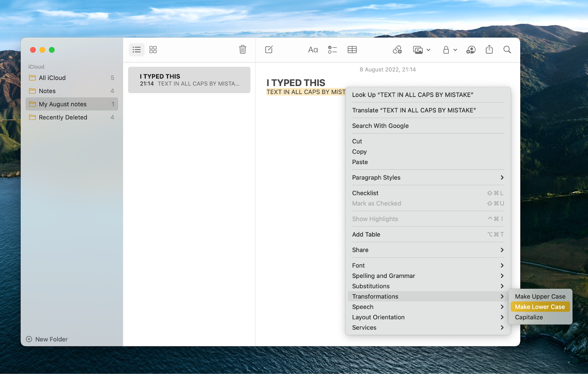
Task: Invite people with the collaborate icon
Action: pos(471,50)
